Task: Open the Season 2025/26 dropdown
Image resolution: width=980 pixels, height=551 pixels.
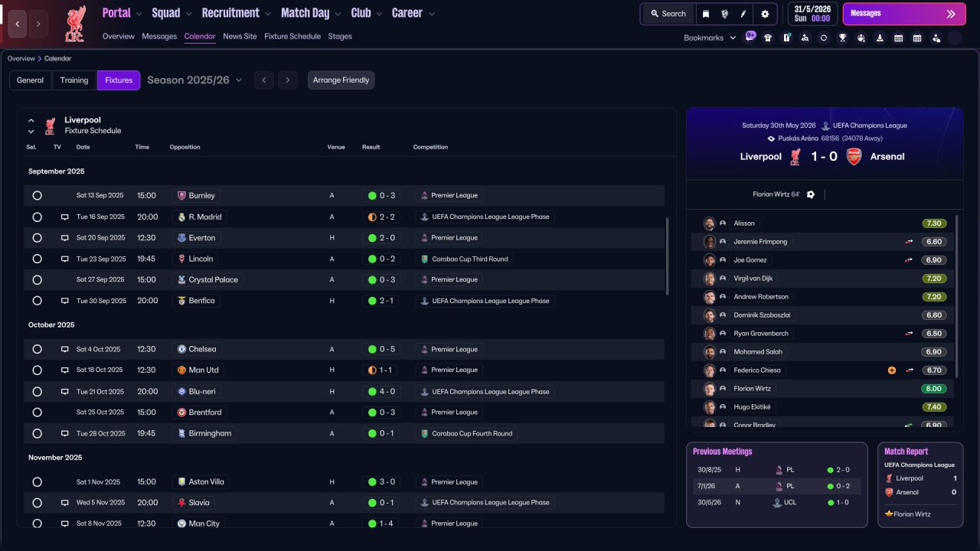Action: 194,80
